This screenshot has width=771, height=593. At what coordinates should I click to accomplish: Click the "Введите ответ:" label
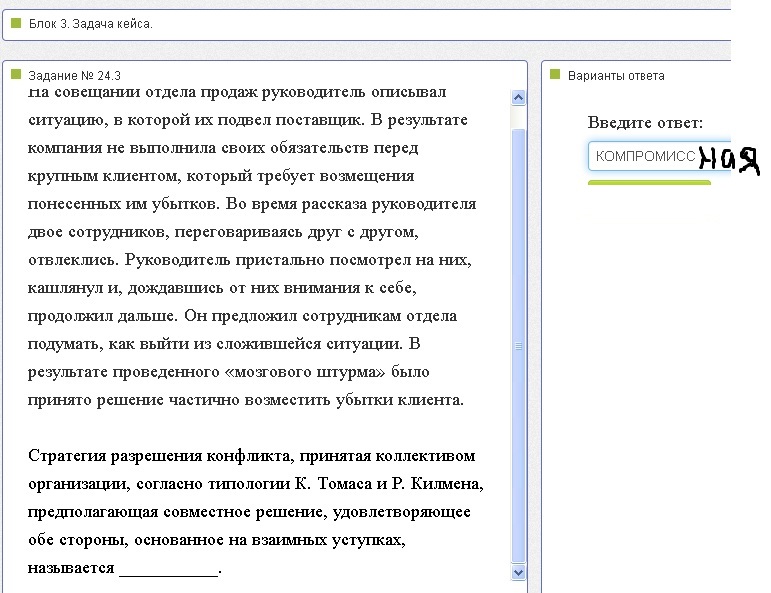point(645,122)
